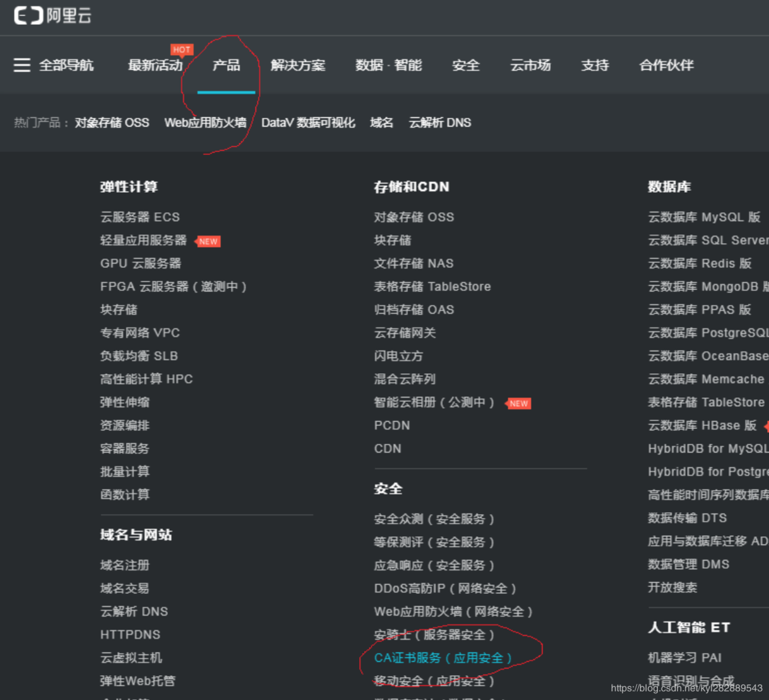
Task: Click hot product Web应用防火墙 link
Action: (205, 123)
